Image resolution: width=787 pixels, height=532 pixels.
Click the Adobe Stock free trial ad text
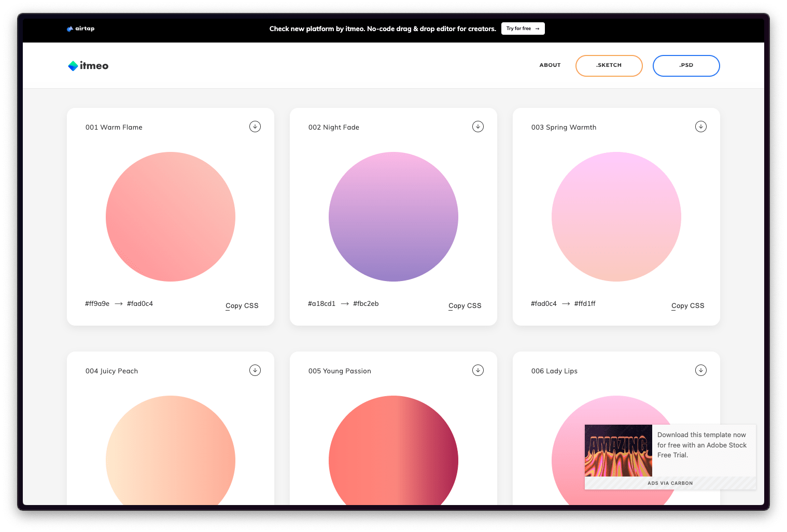click(x=702, y=445)
